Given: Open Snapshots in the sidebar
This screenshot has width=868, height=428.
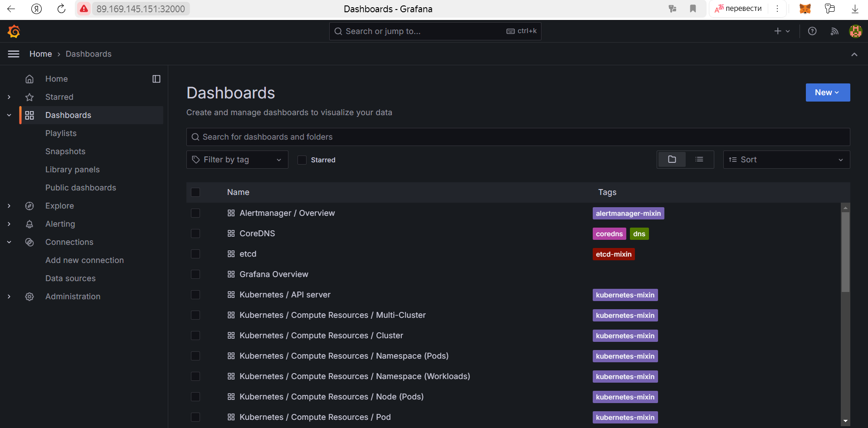Looking at the screenshot, I should coord(65,151).
